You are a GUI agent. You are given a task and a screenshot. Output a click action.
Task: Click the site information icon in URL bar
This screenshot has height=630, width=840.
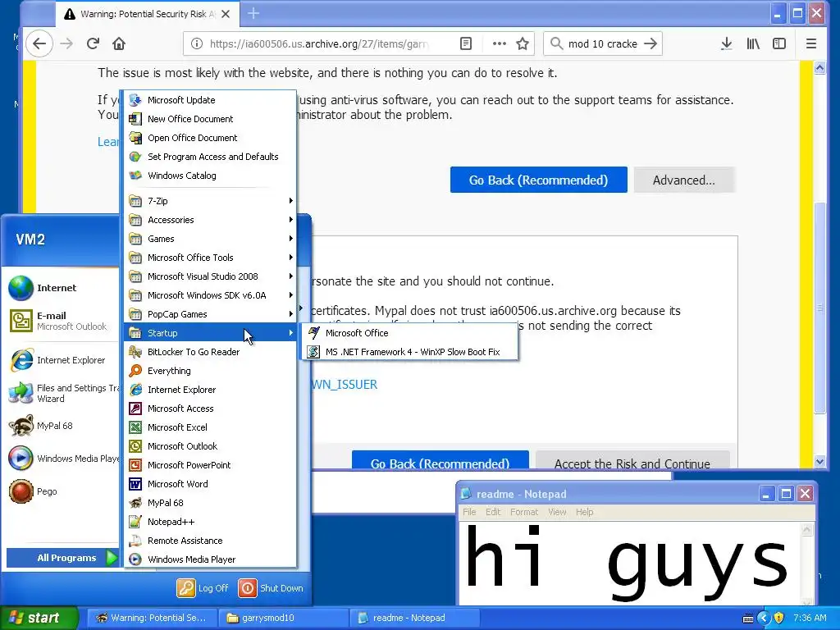(x=197, y=43)
